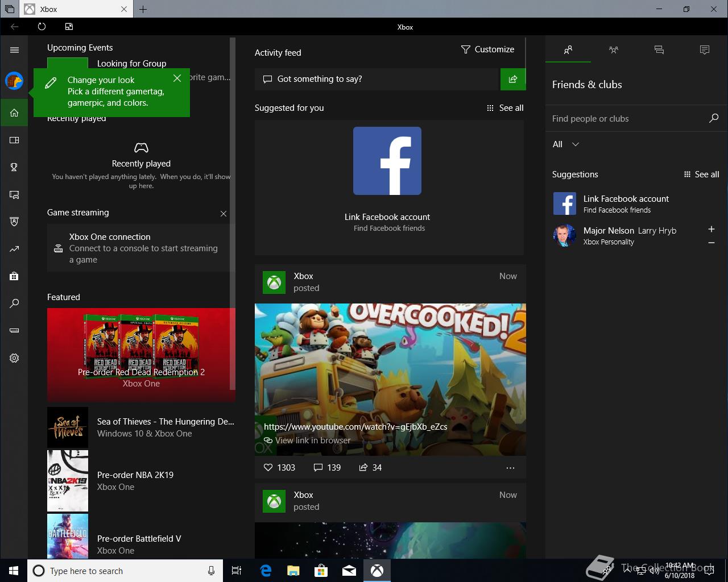Open profile avatar in the sidebar
The image size is (728, 582).
pyautogui.click(x=14, y=81)
